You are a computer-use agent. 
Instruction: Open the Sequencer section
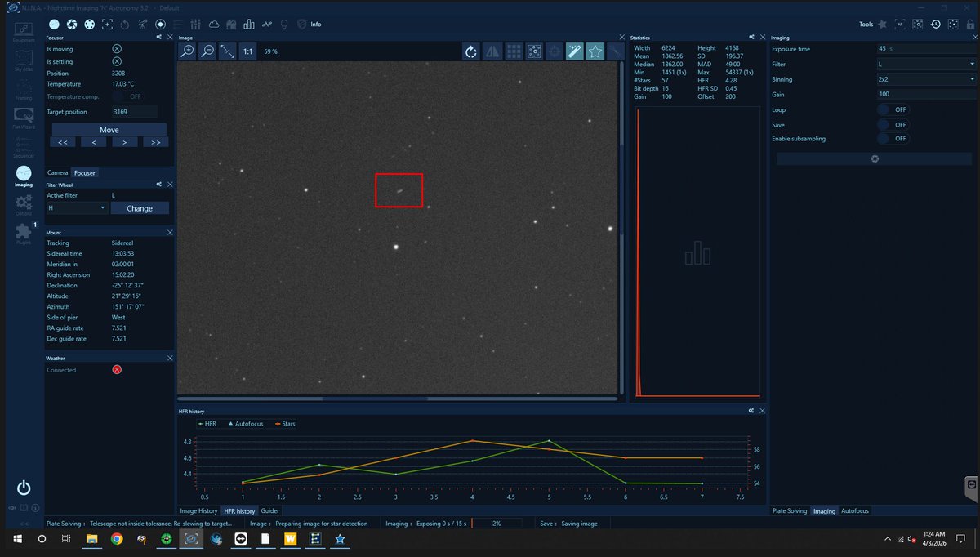pos(24,146)
